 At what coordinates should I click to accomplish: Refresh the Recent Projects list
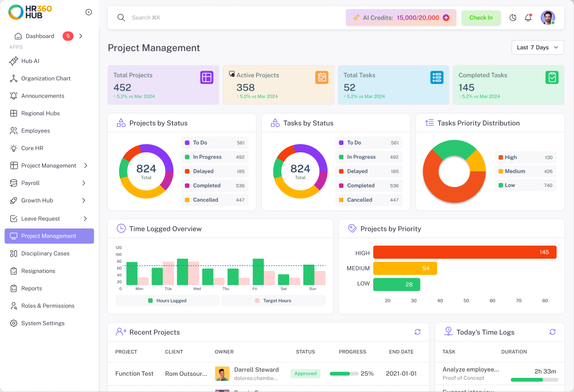click(417, 332)
